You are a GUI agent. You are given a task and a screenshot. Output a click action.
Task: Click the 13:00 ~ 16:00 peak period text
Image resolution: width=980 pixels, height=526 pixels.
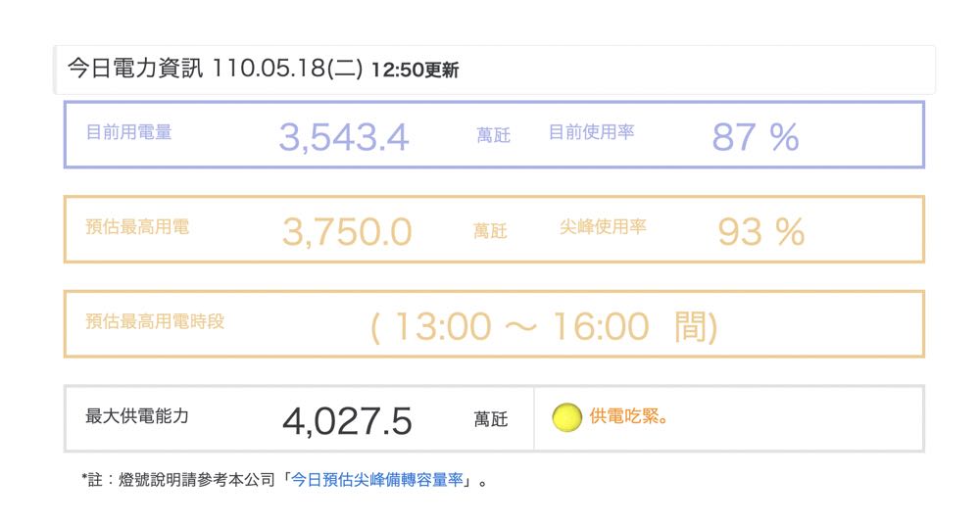544,327
